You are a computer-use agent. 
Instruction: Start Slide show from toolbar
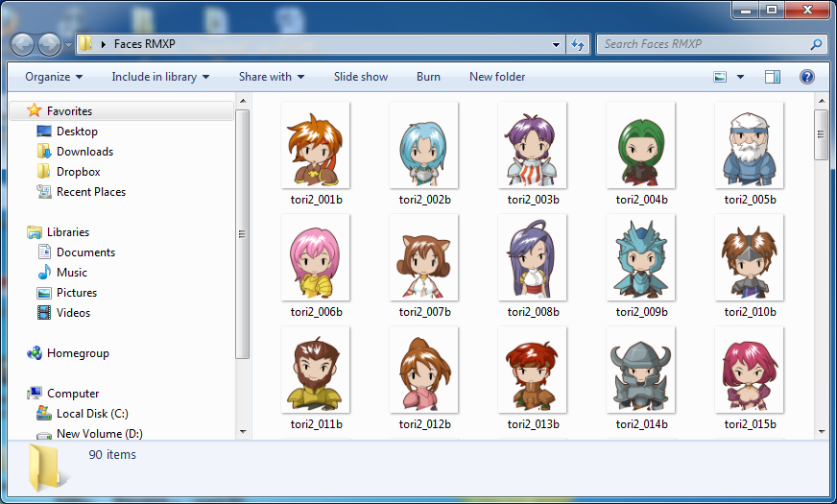coord(361,77)
